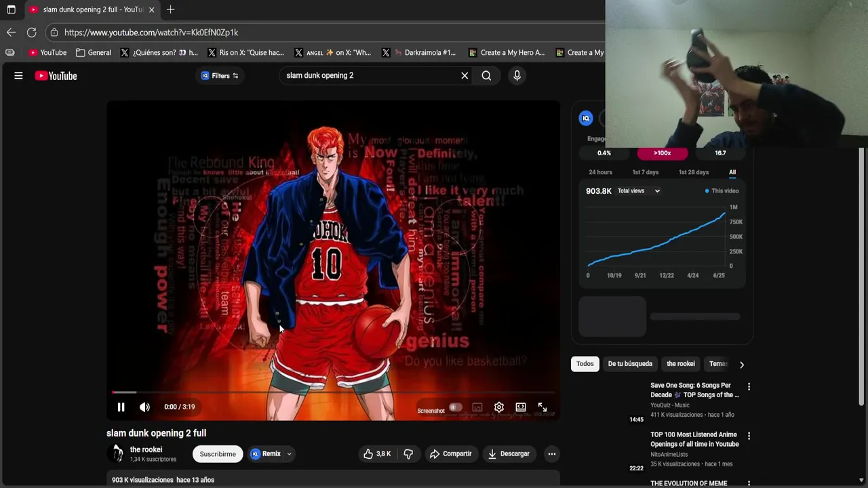Go back with the browser back arrow
The width and height of the screenshot is (868, 488).
pos(11,33)
